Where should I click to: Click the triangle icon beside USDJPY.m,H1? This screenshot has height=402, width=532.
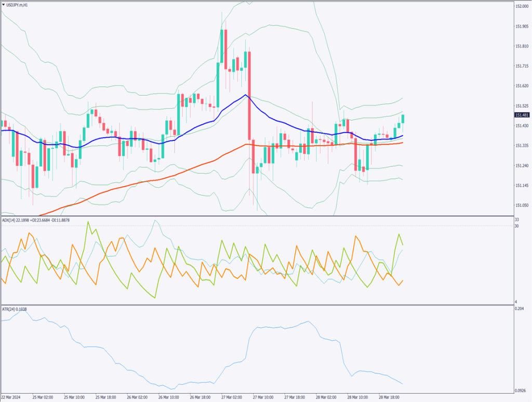pos(3,5)
